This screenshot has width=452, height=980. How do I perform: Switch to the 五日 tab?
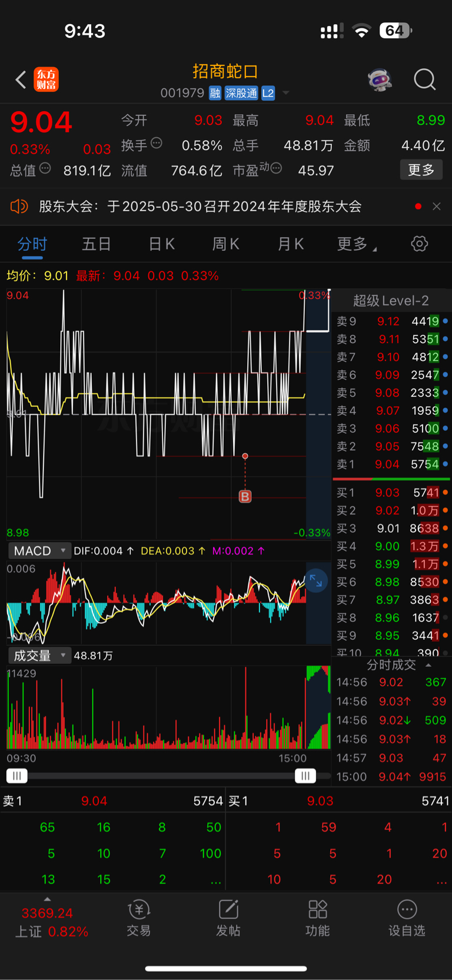coord(97,244)
